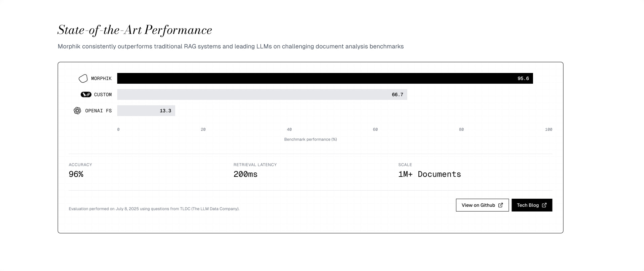Click the 60 axis tick label
The width and height of the screenshot is (644, 271).
(375, 129)
